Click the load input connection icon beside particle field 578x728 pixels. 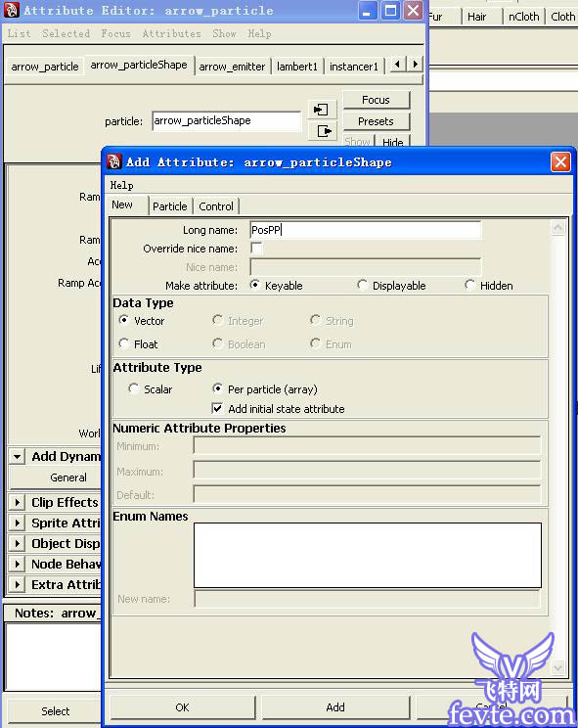tap(322, 110)
